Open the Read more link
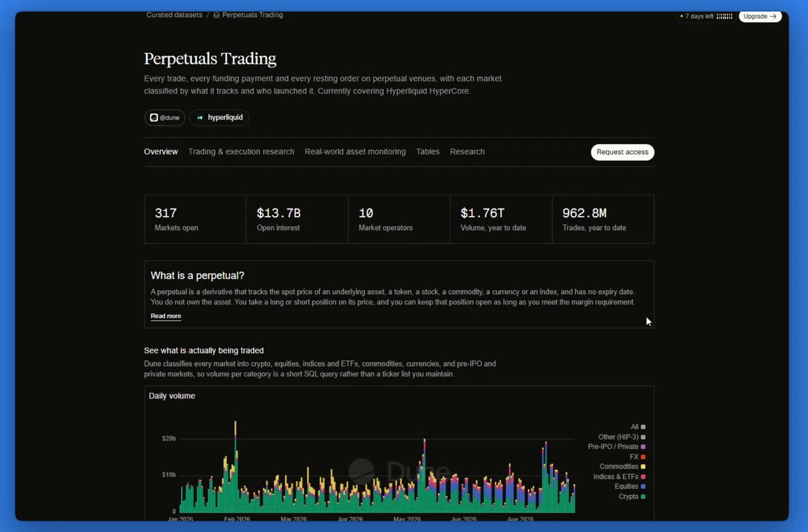The width and height of the screenshot is (808, 532). pyautogui.click(x=166, y=316)
